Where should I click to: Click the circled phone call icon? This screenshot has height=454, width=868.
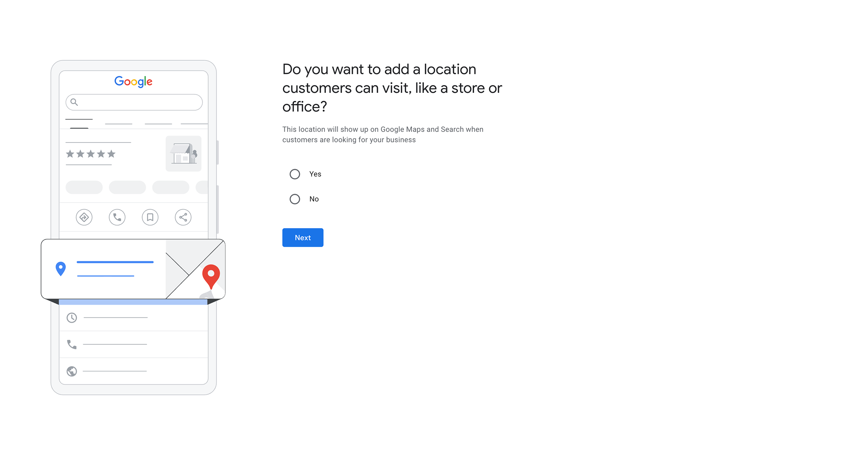(x=117, y=217)
